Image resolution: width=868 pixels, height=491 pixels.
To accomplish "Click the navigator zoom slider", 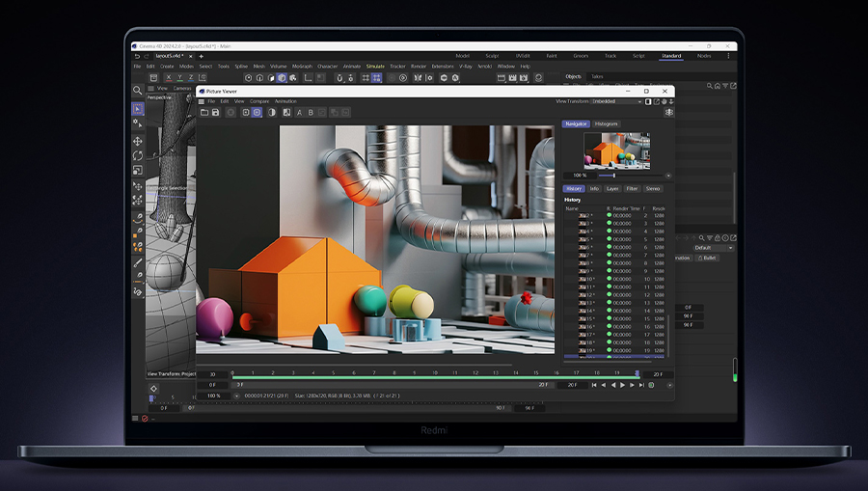I will tap(631, 176).
